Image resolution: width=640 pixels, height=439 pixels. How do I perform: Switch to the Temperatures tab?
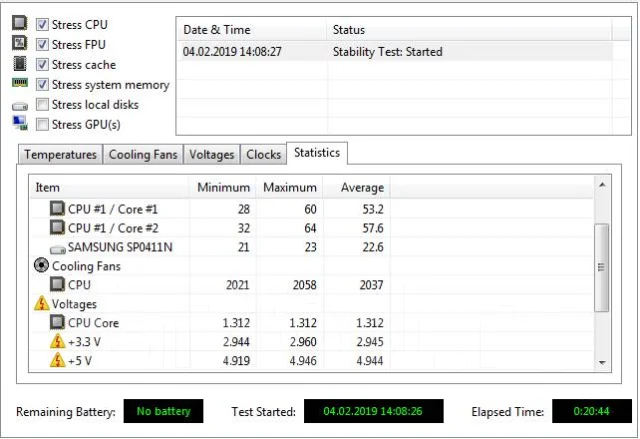click(60, 155)
